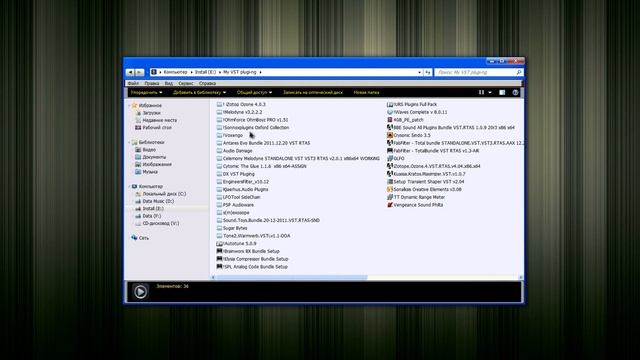Click the !SPL Analog Code Bundle Setup icon
640x360 pixels.
220,267
